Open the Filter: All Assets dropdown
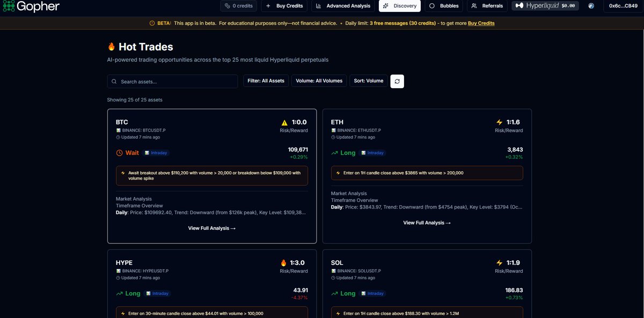 (266, 81)
